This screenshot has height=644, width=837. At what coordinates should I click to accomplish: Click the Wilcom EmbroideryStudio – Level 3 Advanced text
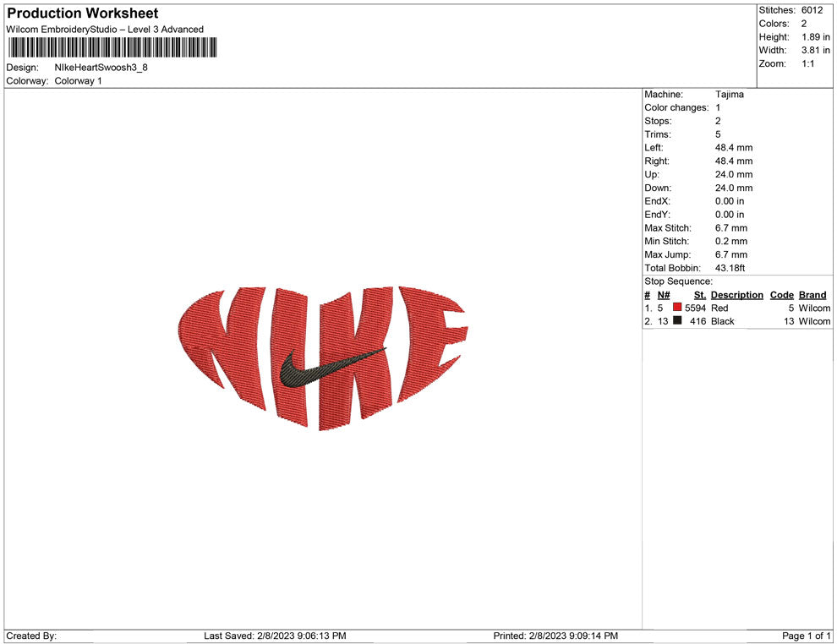105,30
